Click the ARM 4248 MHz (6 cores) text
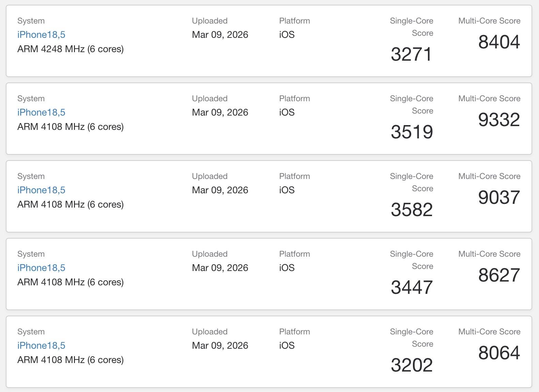The width and height of the screenshot is (539, 392). pos(71,49)
